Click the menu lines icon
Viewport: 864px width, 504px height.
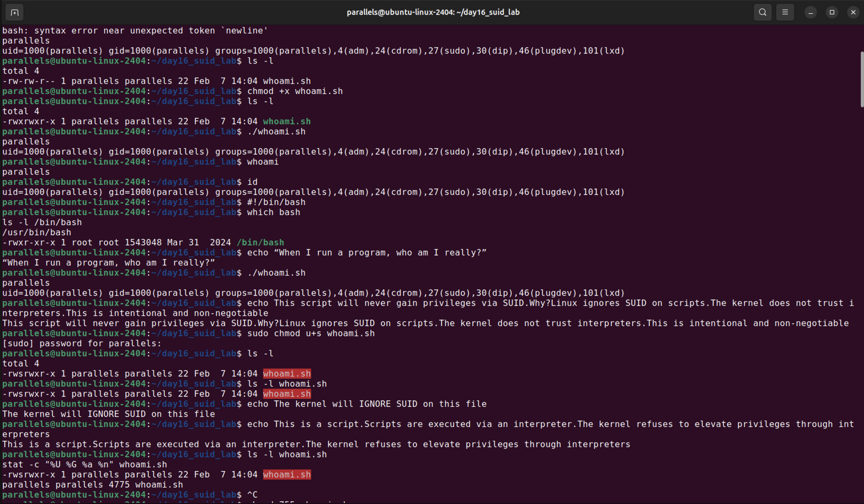tap(785, 12)
